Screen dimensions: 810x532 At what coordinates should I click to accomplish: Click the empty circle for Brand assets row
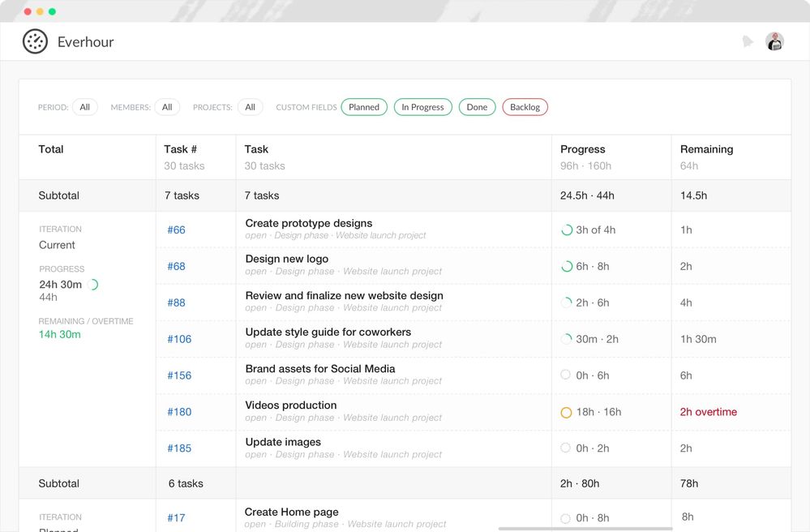click(566, 375)
